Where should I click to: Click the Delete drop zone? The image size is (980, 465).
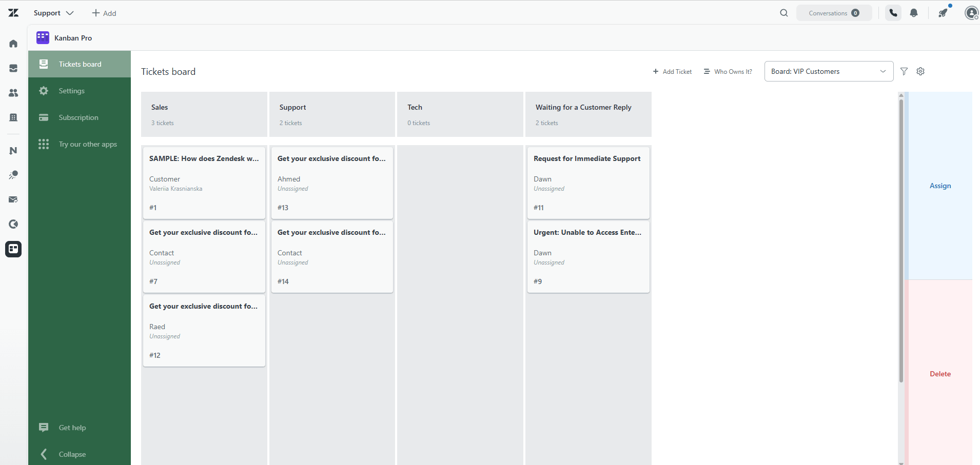click(x=940, y=374)
